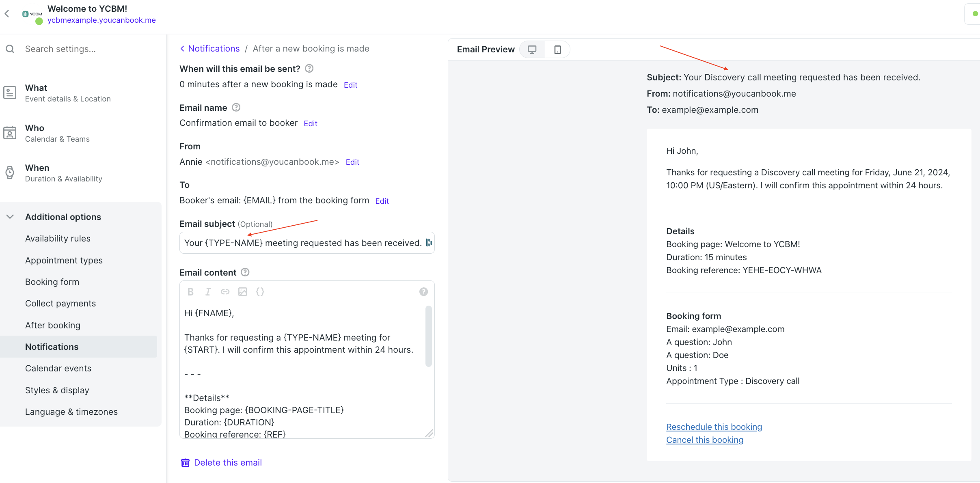Click the insert image icon

(x=242, y=292)
